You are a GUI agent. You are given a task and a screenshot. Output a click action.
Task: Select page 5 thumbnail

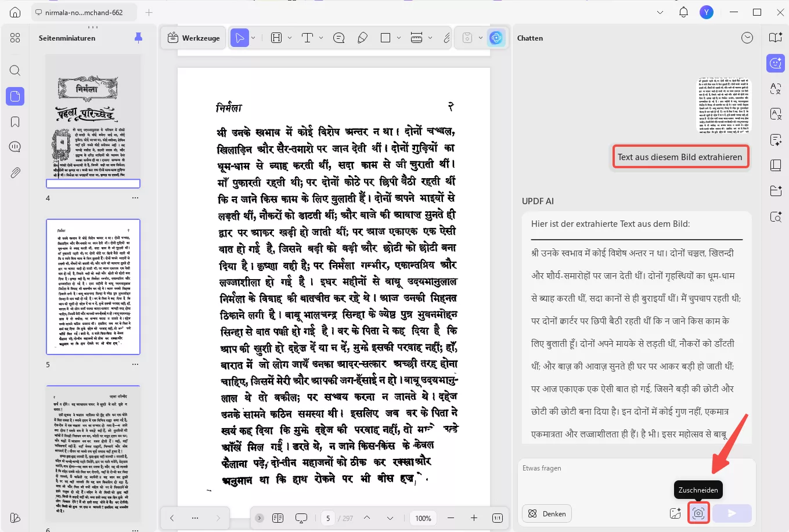pyautogui.click(x=93, y=287)
